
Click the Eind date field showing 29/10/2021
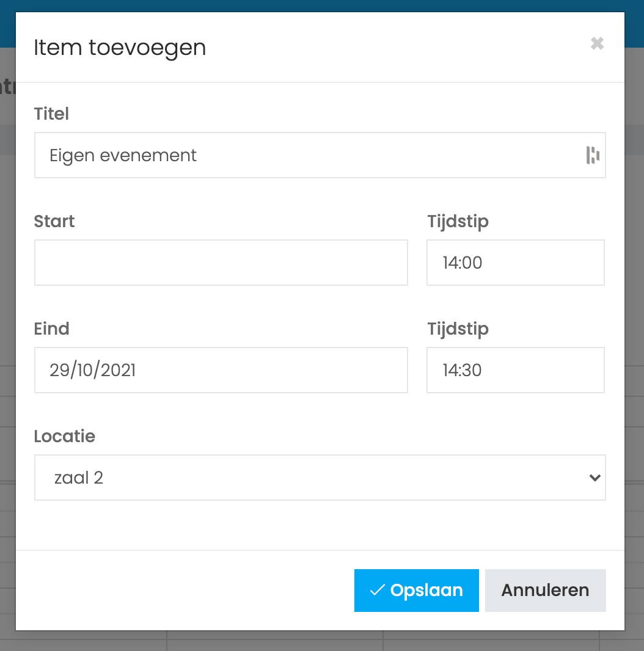(x=221, y=370)
